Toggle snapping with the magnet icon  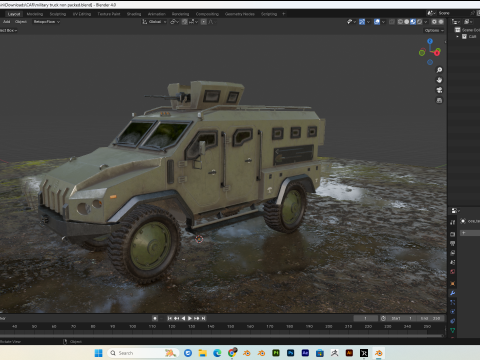185,22
